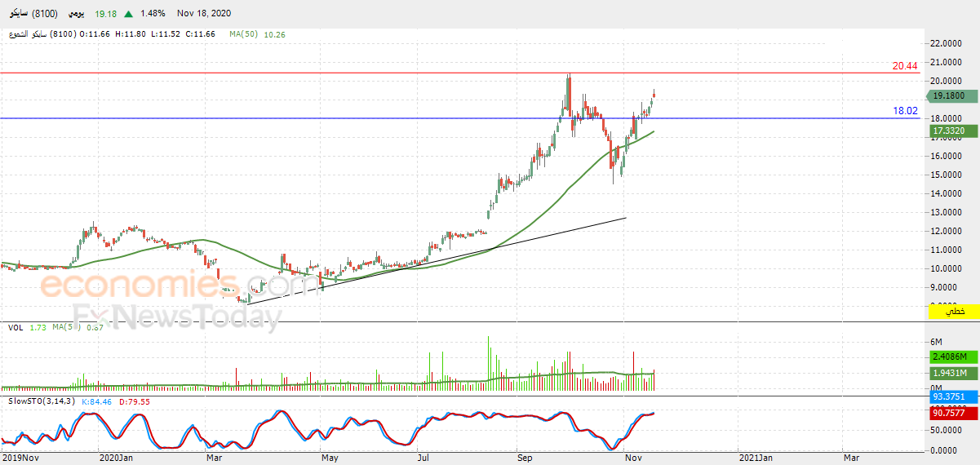Viewport: 980px width, 465px height.
Task: Select the 19.1800 current price tag
Action: coord(951,95)
